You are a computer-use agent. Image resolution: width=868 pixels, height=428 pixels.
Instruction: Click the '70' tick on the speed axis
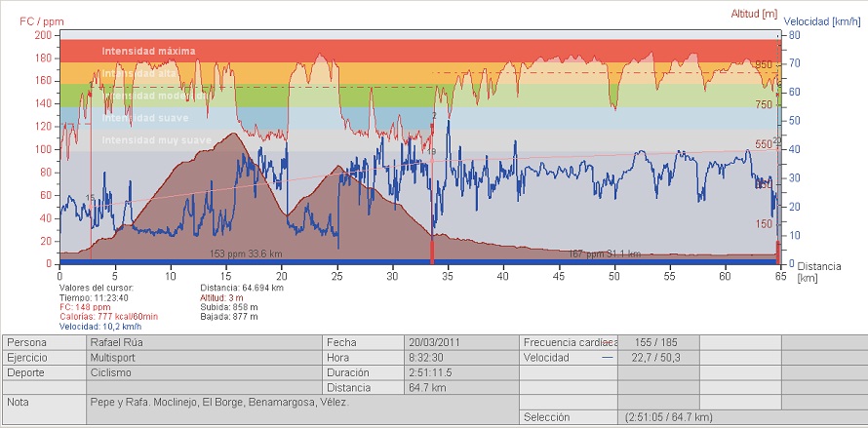(795, 63)
